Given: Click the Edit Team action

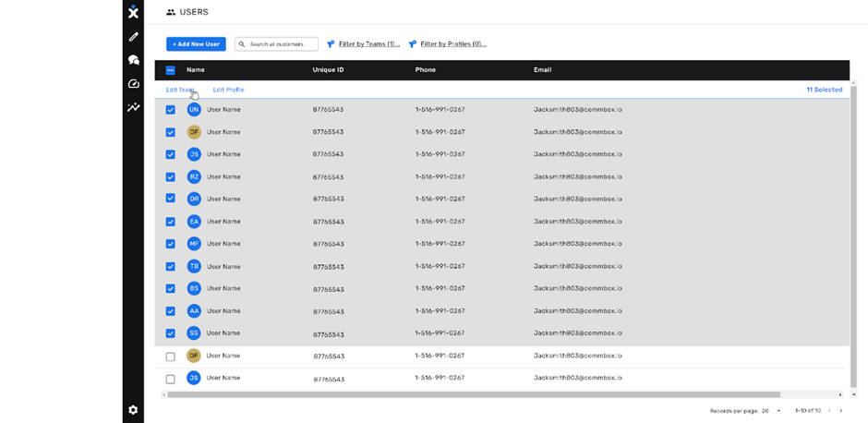Looking at the screenshot, I should (x=180, y=90).
